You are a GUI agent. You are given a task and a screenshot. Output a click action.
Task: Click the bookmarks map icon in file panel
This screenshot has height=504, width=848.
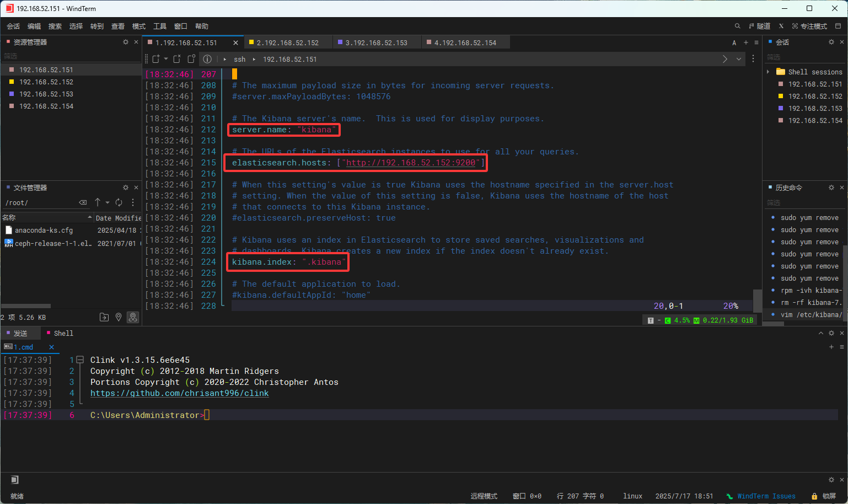(132, 317)
